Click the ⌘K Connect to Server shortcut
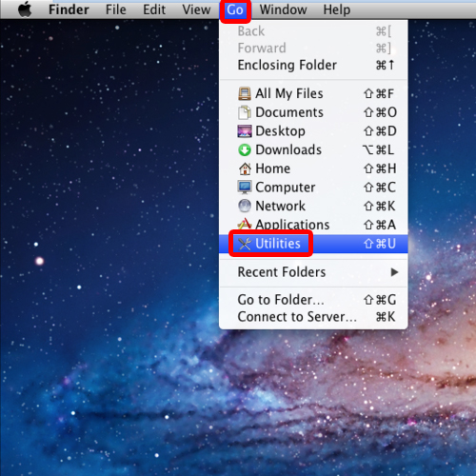The image size is (476, 476). (x=386, y=317)
